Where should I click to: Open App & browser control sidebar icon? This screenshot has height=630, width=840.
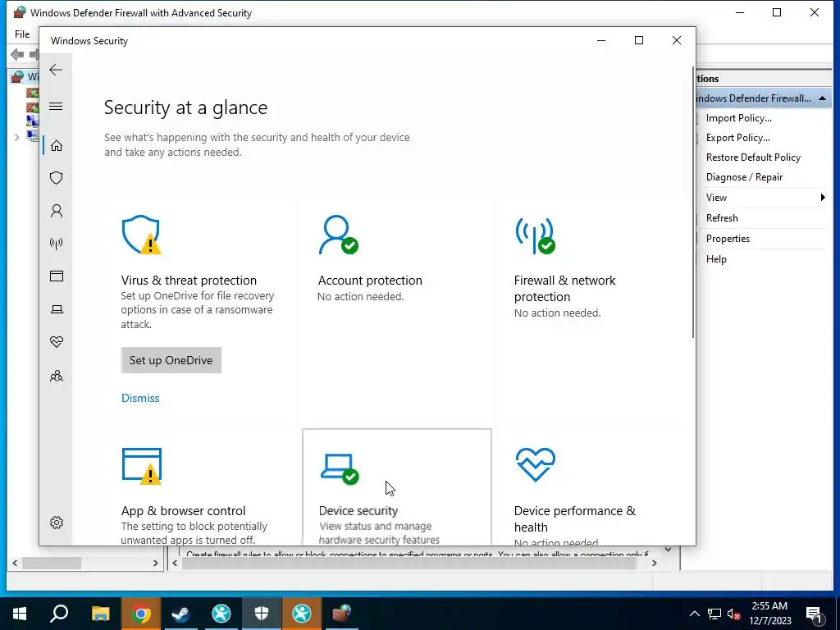(x=57, y=276)
